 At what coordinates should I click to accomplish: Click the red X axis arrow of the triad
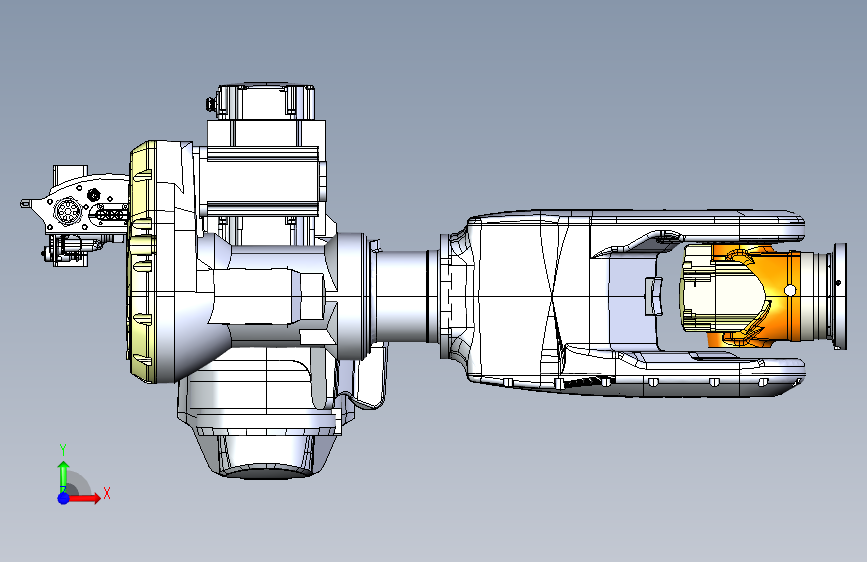pyautogui.click(x=84, y=498)
